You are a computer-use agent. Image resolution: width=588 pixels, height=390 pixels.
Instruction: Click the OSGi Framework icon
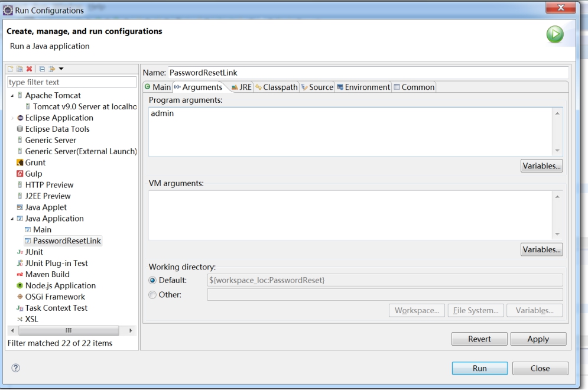pyautogui.click(x=20, y=297)
